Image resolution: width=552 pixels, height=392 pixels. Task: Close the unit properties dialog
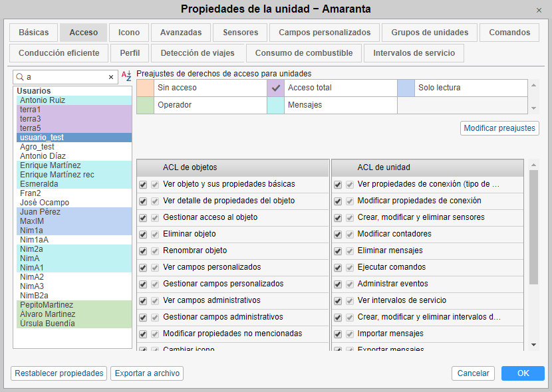[539, 10]
